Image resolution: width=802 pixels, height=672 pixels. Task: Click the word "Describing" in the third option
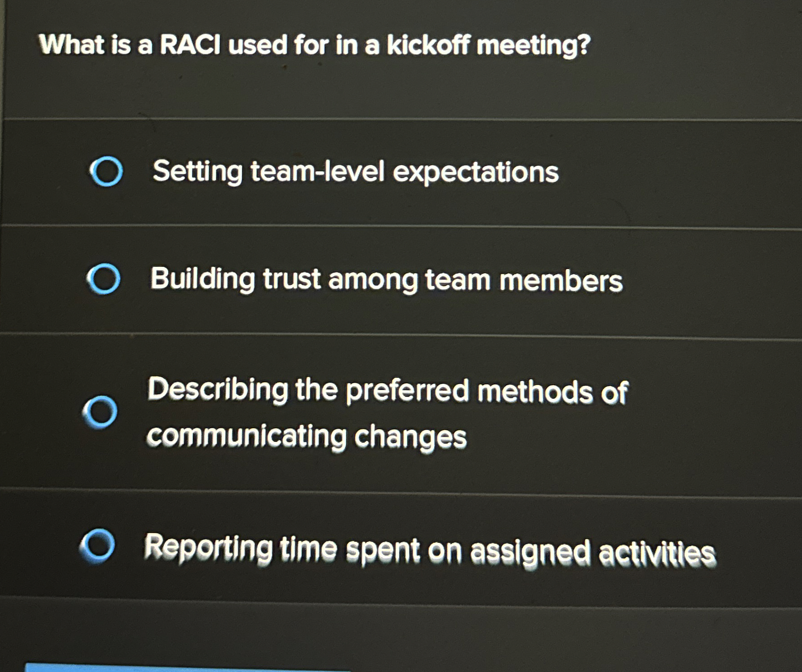(218, 389)
